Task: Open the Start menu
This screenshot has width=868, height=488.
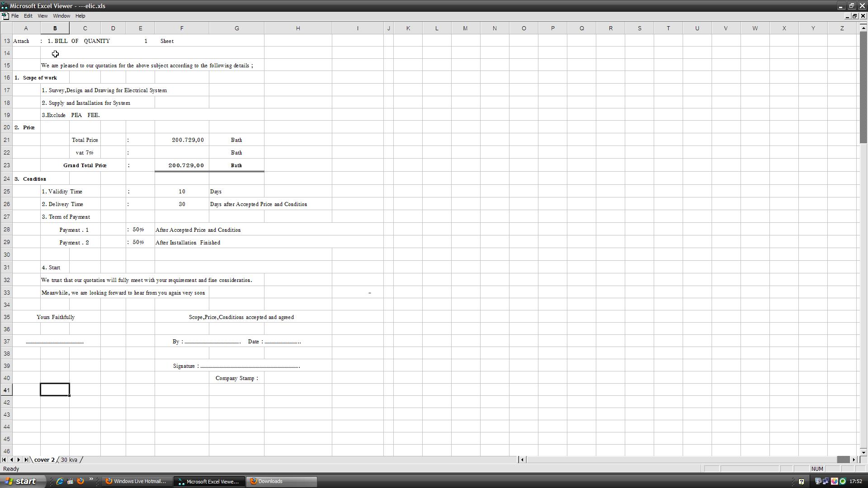Action: pos(21,481)
